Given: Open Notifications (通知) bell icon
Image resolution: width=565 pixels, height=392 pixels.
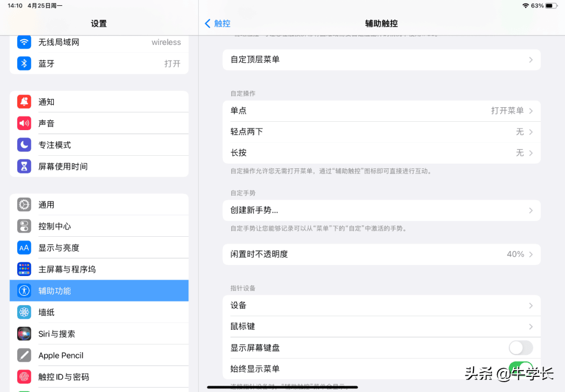Looking at the screenshot, I should (x=24, y=102).
